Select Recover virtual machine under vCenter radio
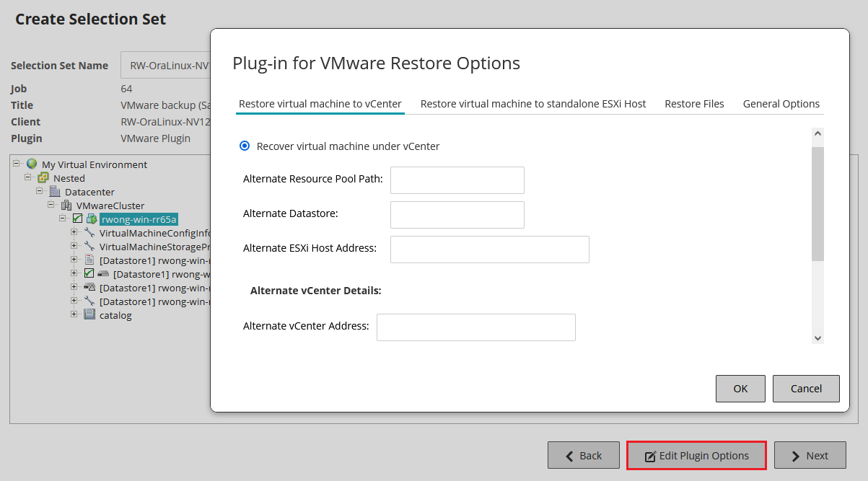868x481 pixels. coord(245,146)
